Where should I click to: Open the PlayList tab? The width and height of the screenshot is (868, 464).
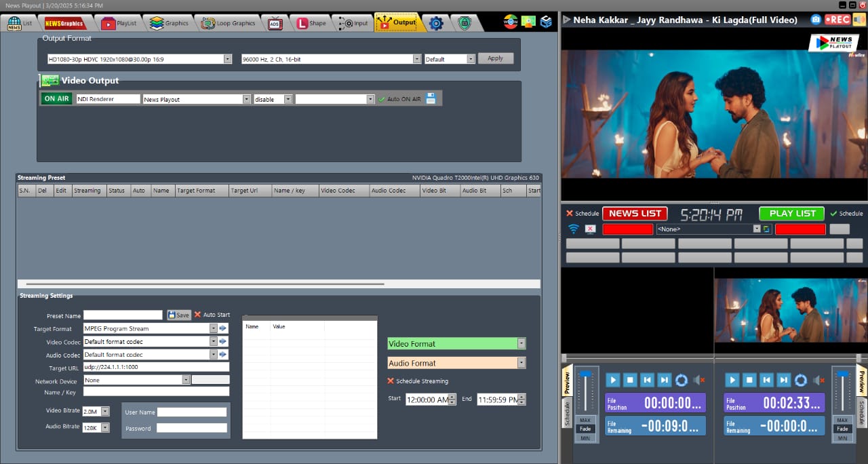click(119, 23)
